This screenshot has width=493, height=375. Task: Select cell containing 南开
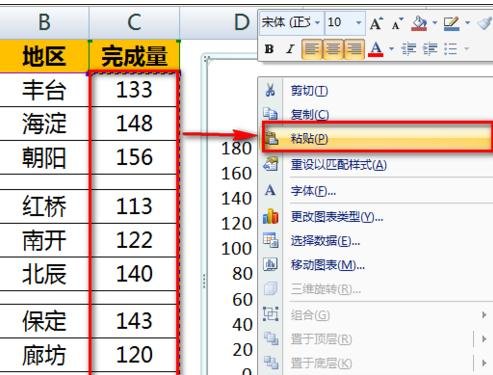(44, 240)
